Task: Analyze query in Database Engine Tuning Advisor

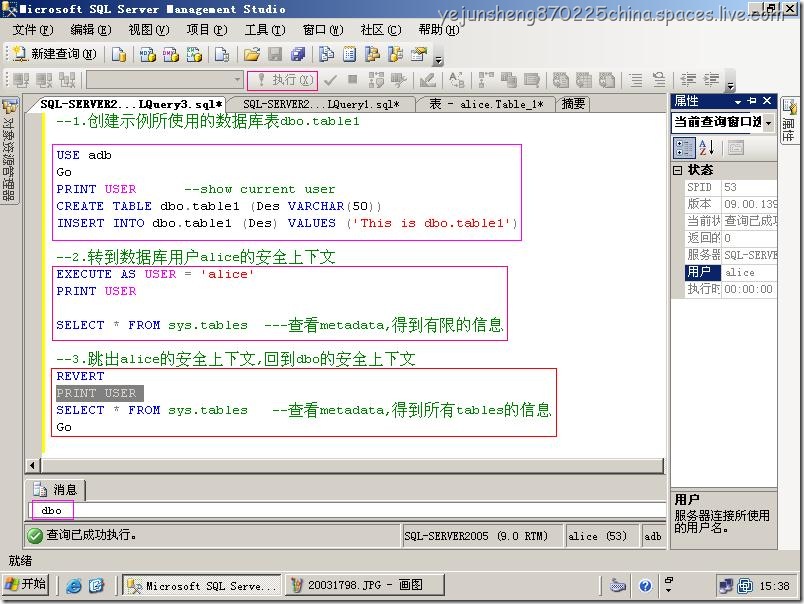Action: (x=398, y=80)
